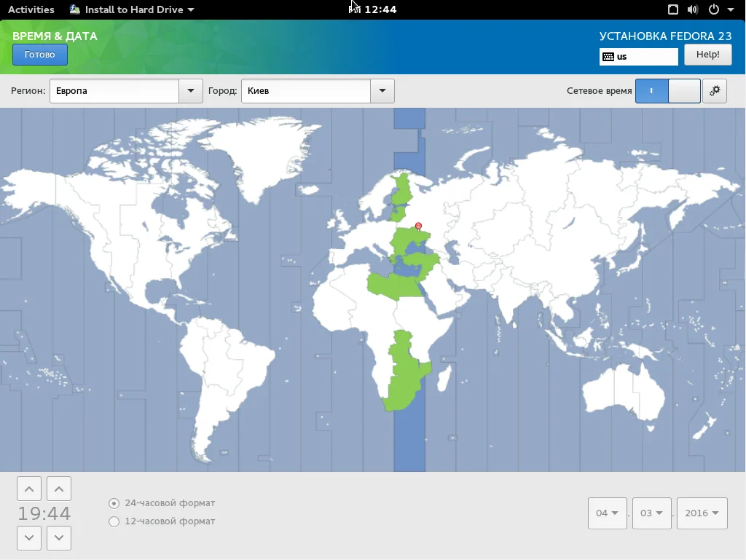
Task: Open the Help! button
Action: (x=707, y=55)
